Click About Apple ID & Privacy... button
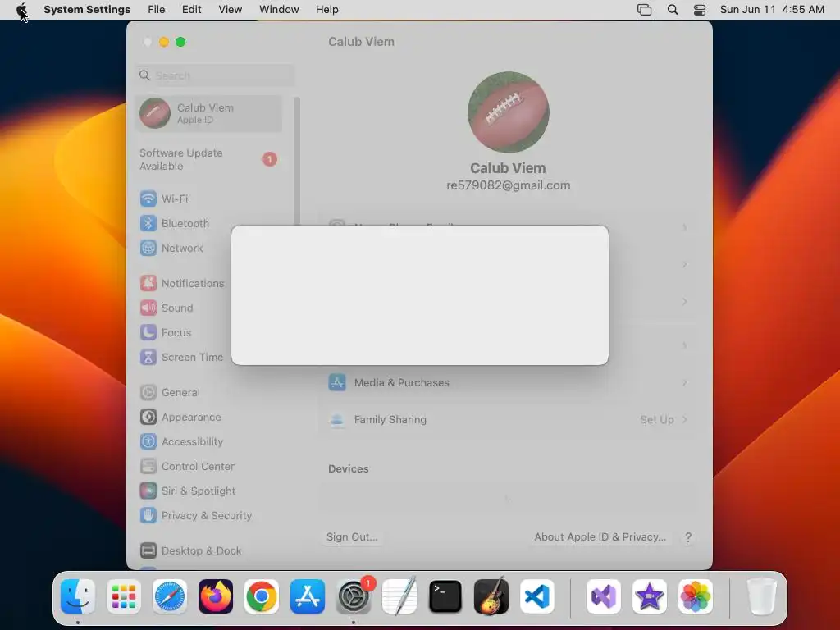 (600, 536)
